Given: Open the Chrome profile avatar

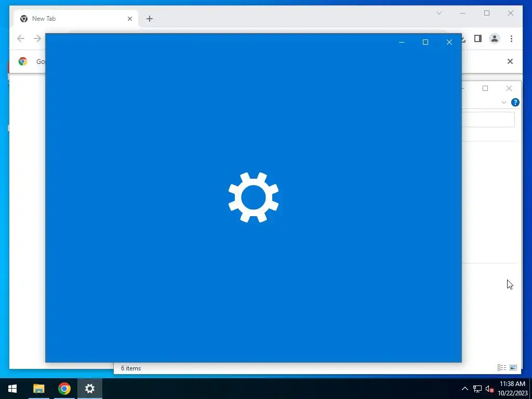Looking at the screenshot, I should click(495, 38).
